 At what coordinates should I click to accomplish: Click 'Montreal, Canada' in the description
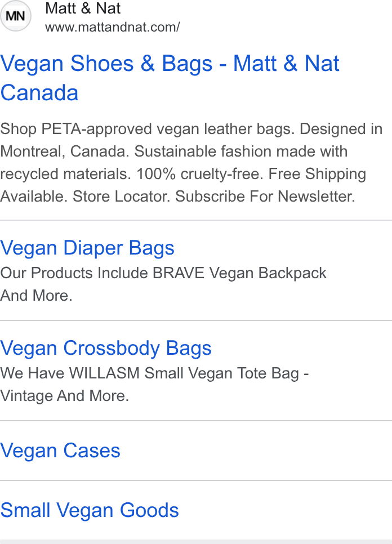pos(65,151)
